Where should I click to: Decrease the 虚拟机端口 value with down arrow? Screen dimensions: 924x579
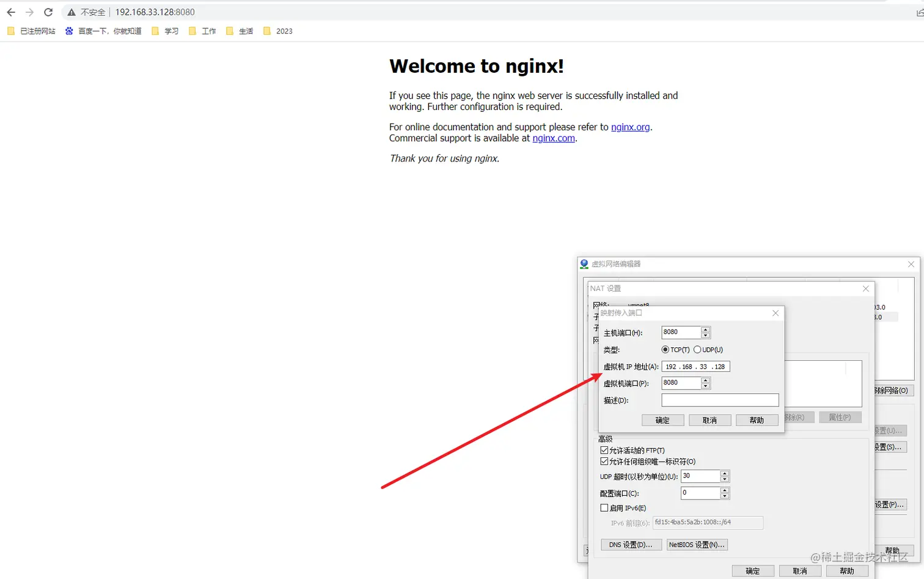click(706, 386)
